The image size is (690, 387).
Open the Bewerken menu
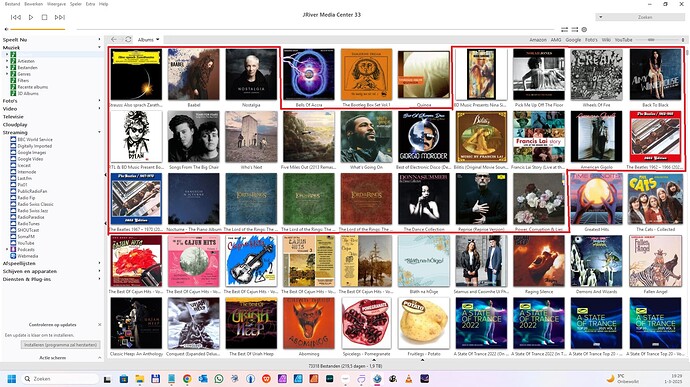click(x=33, y=4)
